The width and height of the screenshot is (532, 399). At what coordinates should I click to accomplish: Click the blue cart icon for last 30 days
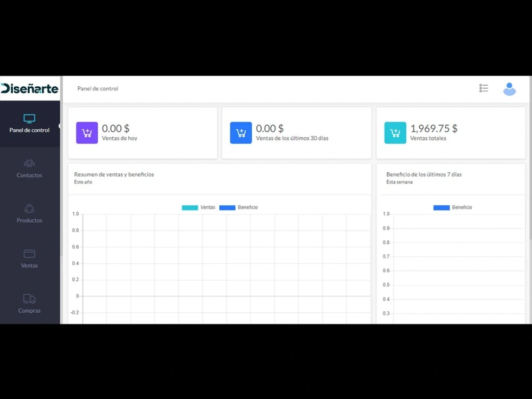pos(241,132)
